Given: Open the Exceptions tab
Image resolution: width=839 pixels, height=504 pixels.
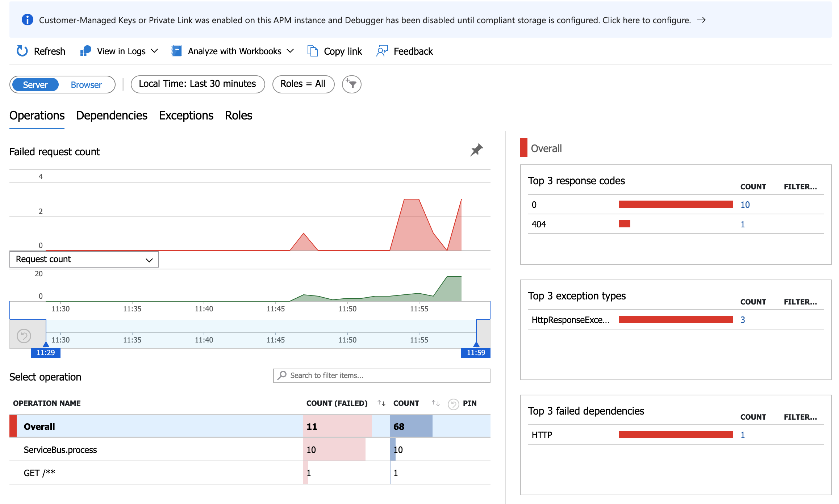Looking at the screenshot, I should point(186,115).
